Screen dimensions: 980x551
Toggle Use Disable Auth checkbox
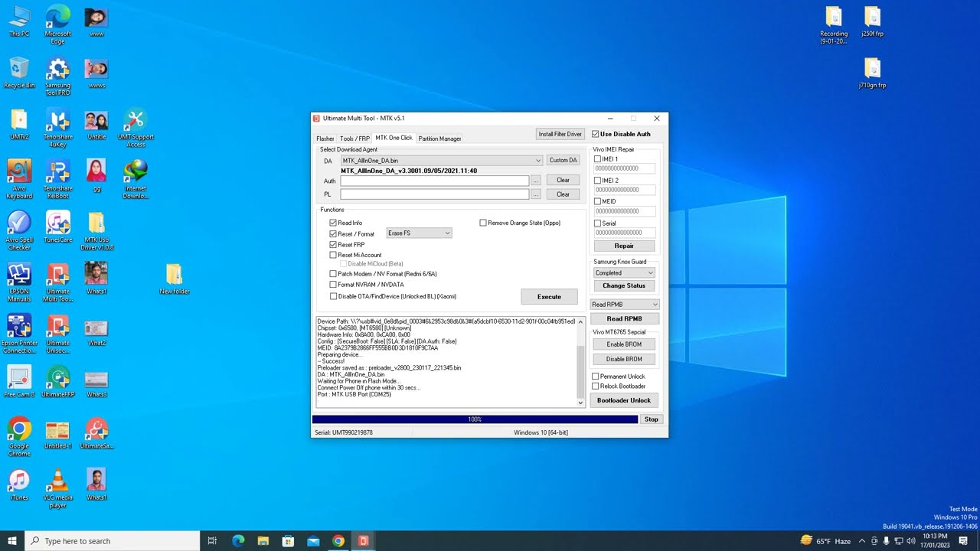(596, 134)
